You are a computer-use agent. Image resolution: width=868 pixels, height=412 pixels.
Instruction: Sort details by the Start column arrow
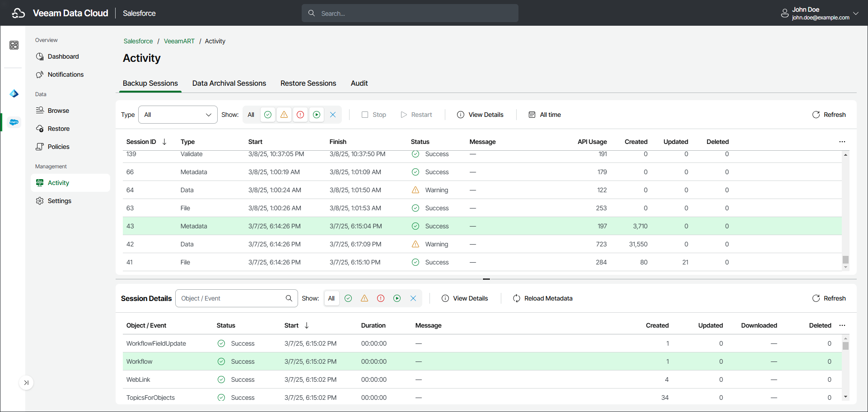(x=307, y=325)
